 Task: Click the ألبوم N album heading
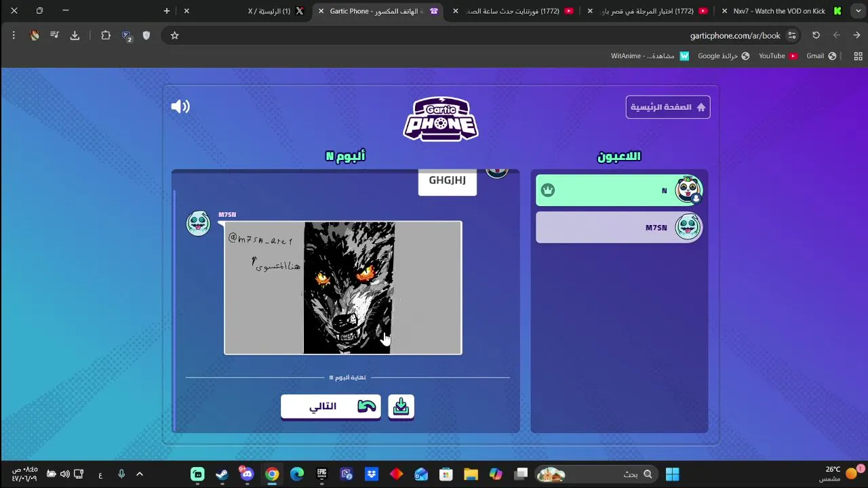pos(345,156)
